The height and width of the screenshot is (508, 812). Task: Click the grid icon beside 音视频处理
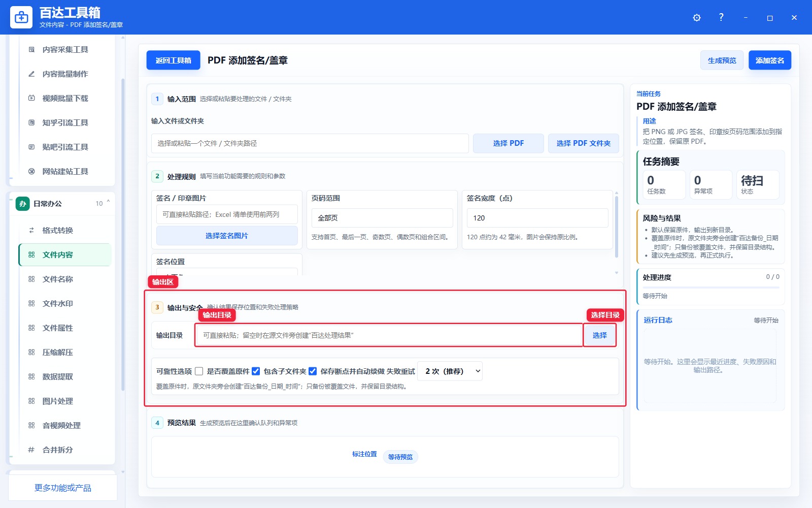tap(31, 425)
